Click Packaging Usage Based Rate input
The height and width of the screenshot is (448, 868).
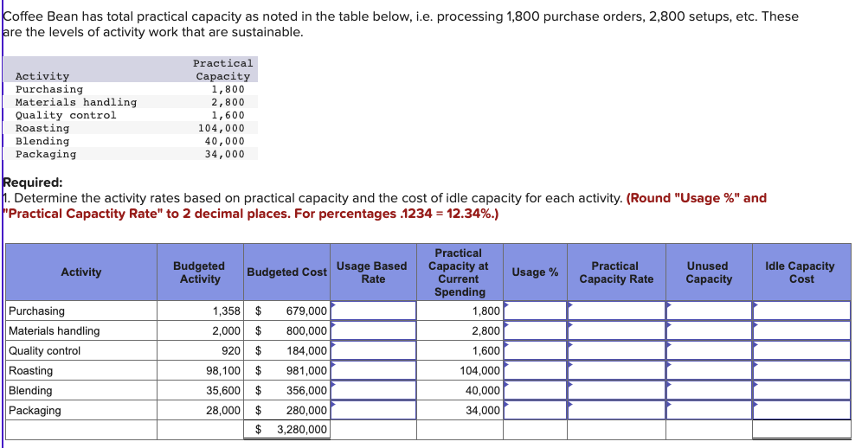point(373,411)
